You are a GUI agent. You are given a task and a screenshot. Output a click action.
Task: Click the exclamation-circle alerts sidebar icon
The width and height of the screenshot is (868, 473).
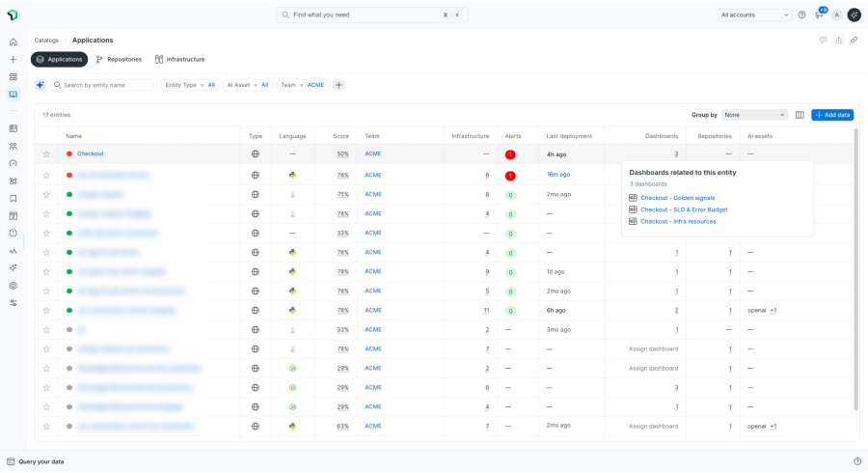14,234
